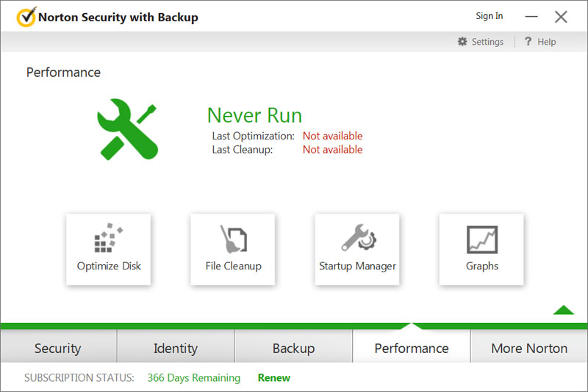Click the Performance page heading
588x392 pixels.
(63, 72)
